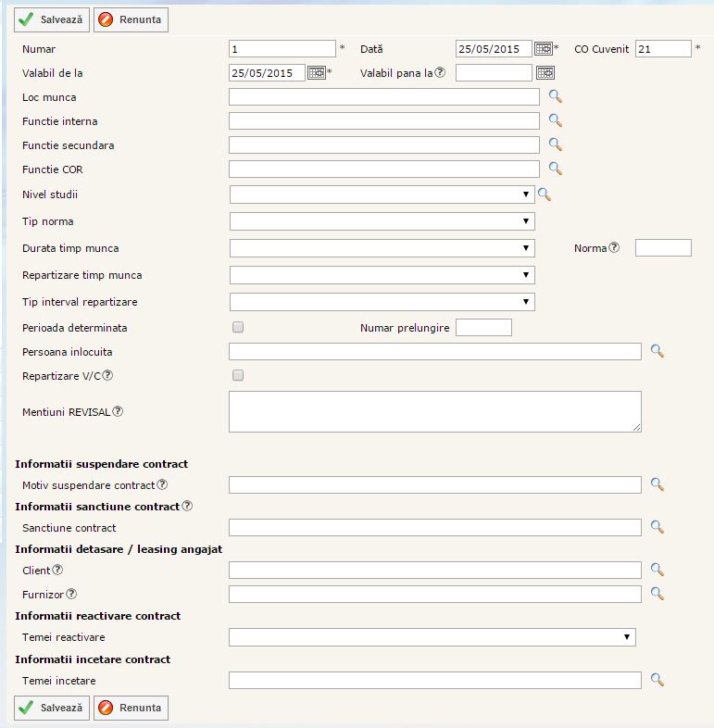
Task: Click help icon next to Mentiuni REVISAL
Action: coord(118,411)
